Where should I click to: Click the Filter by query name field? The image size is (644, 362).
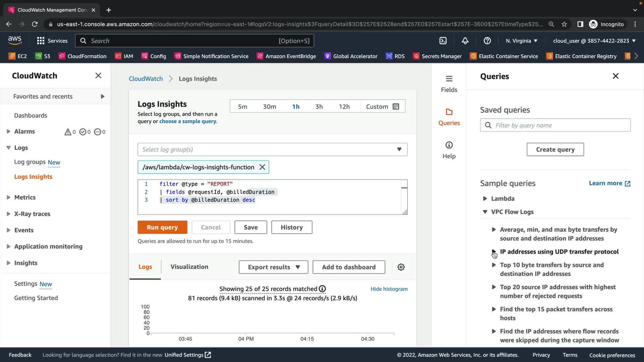[560, 125]
